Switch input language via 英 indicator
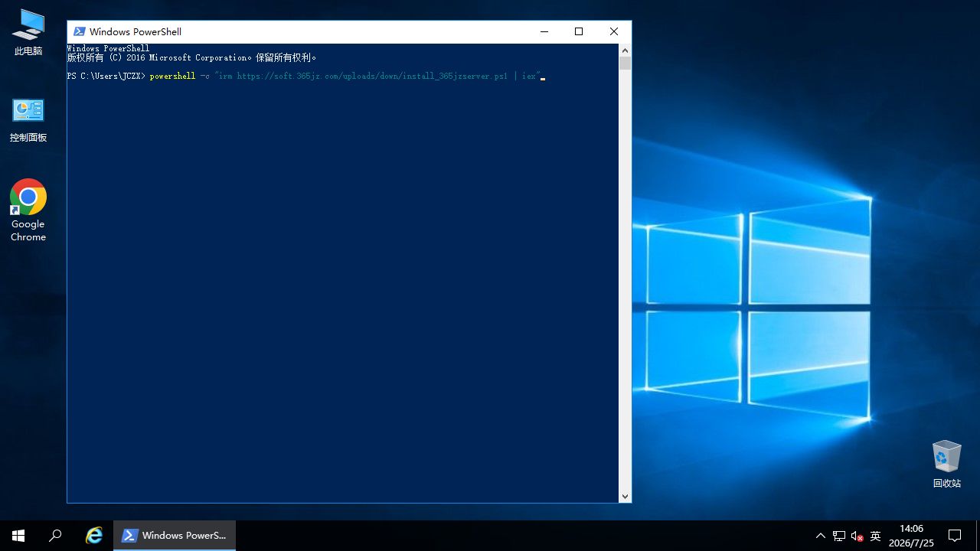 (x=876, y=536)
